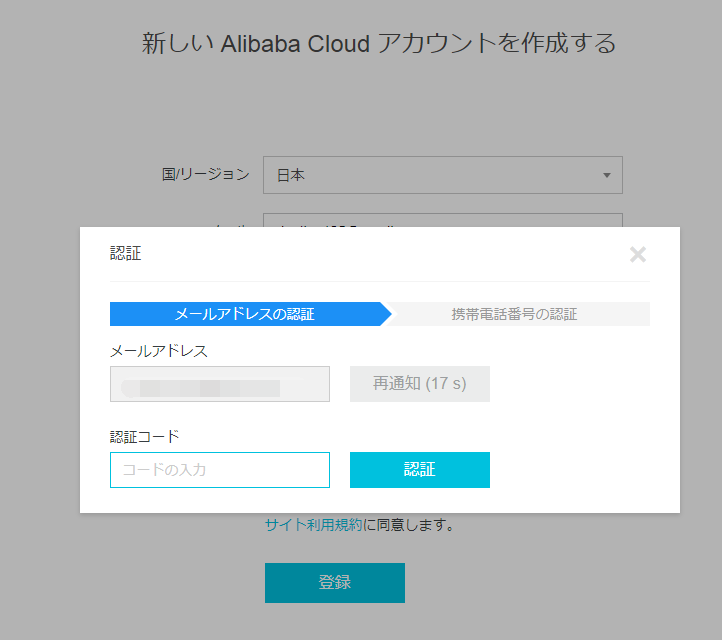Click the blurred メールアドレス field in dialog

click(220, 384)
